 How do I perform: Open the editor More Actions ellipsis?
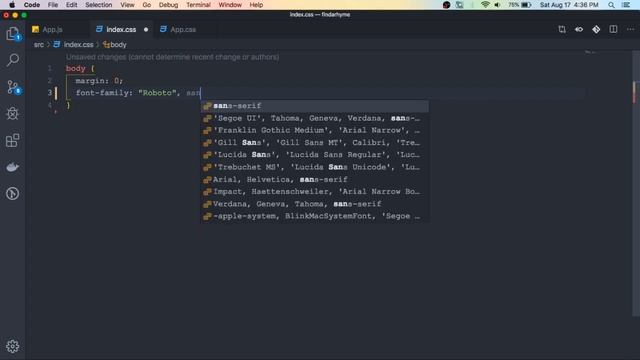coord(630,29)
